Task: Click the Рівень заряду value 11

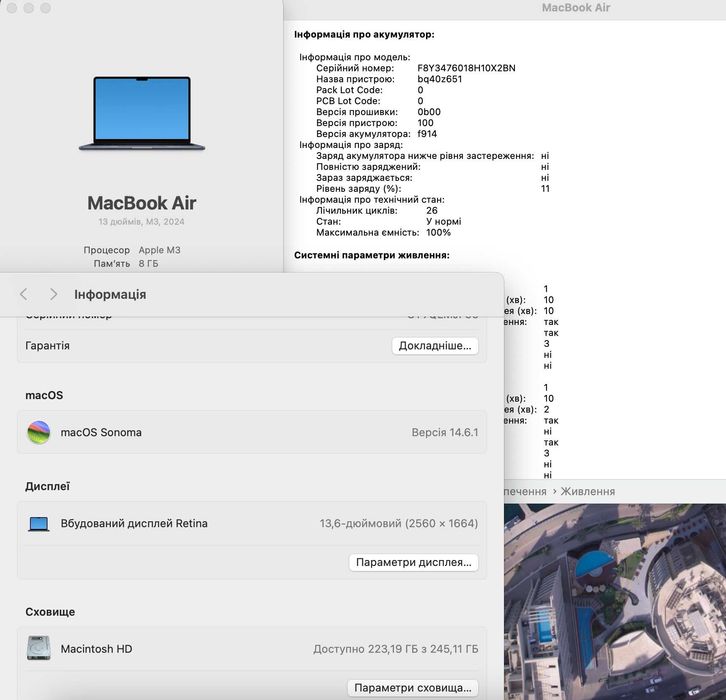Action: coord(545,188)
